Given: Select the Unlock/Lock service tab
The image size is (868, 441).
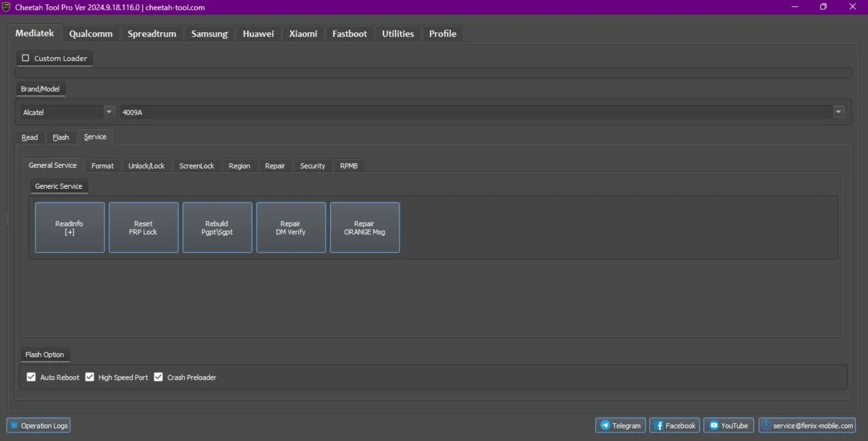Looking at the screenshot, I should (x=146, y=166).
